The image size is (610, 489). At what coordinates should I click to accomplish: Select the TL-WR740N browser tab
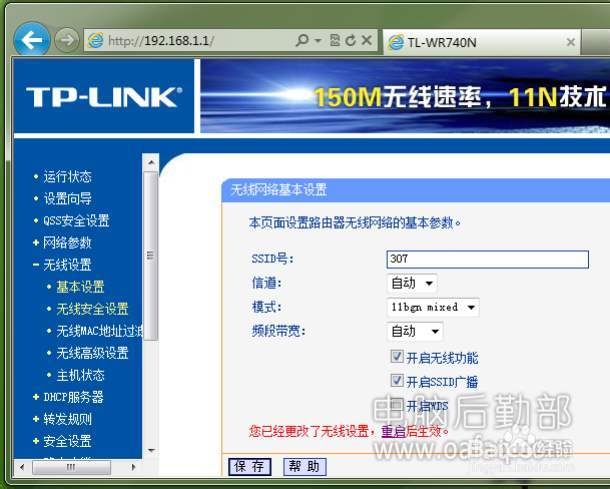click(x=482, y=42)
